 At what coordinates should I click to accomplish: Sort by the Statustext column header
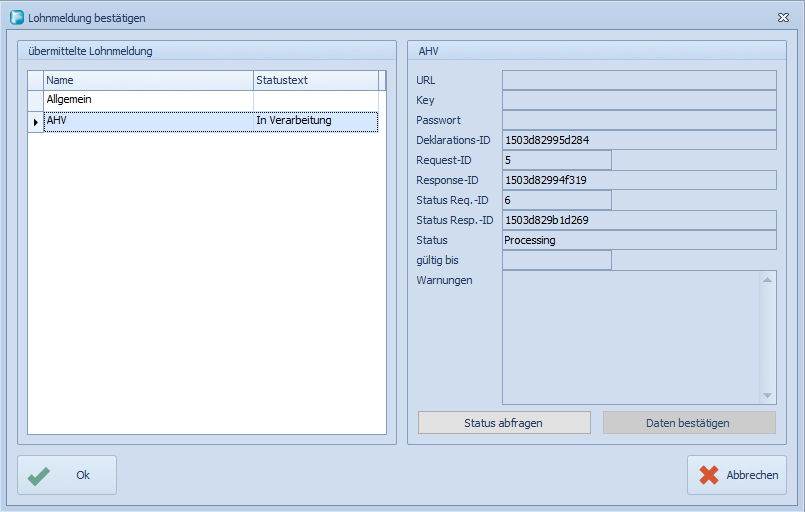(314, 80)
